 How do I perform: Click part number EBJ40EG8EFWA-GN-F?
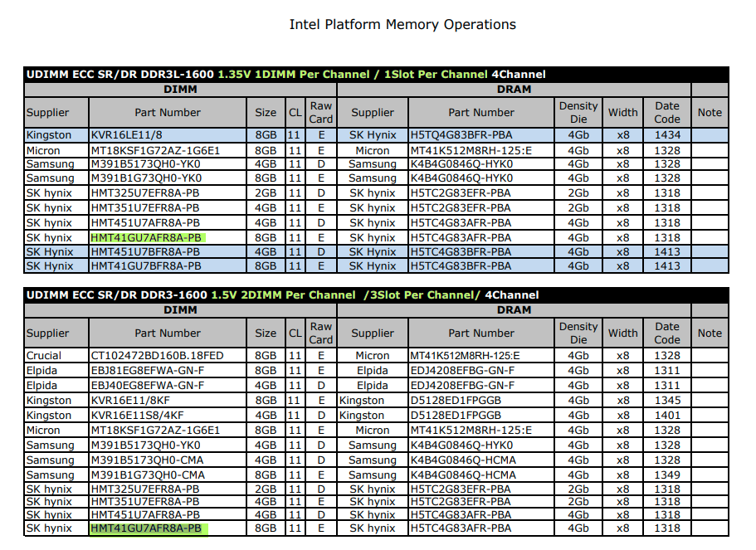[148, 386]
